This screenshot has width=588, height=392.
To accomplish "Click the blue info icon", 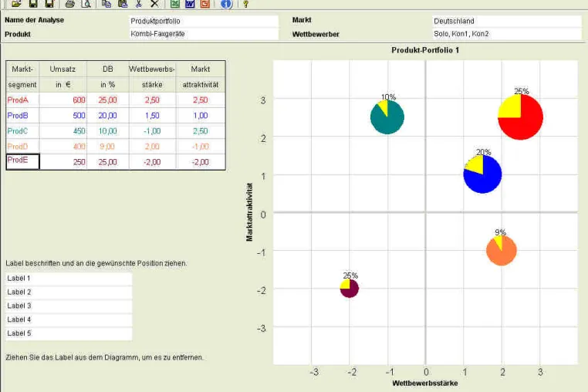I will tap(226, 4).
